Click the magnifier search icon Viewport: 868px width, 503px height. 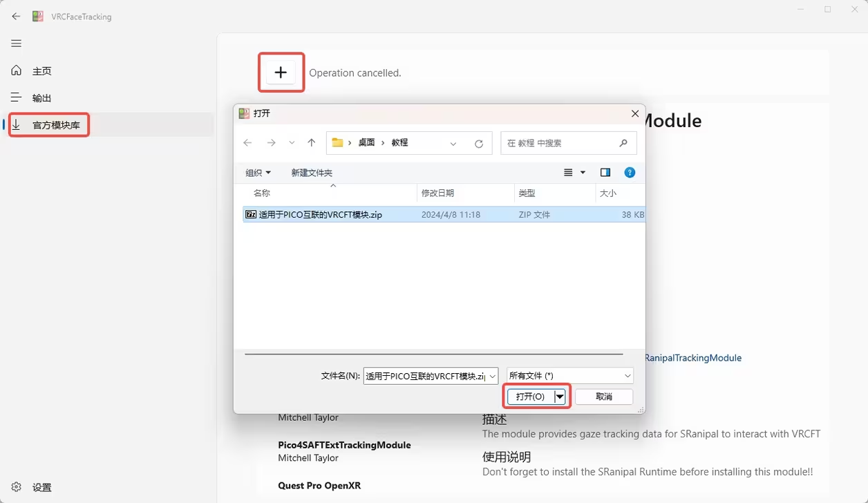click(x=623, y=143)
